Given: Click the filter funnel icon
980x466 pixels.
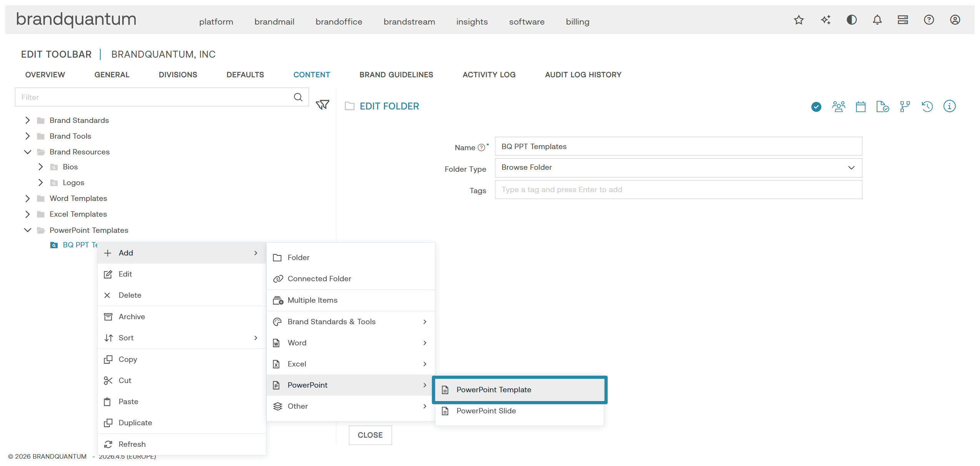Looking at the screenshot, I should (322, 105).
